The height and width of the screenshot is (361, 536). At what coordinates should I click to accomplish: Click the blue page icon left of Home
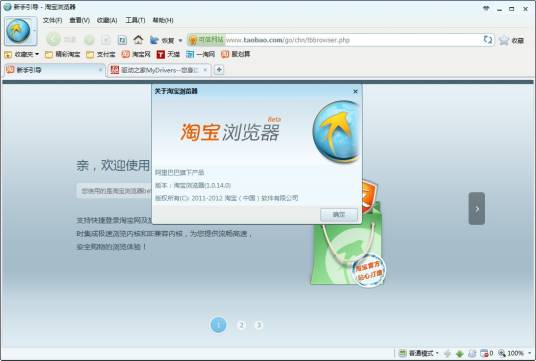[x=122, y=40]
